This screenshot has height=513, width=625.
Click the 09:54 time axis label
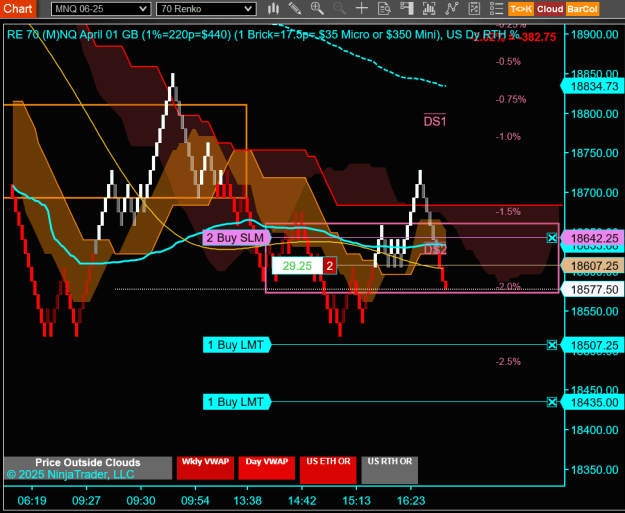click(195, 501)
